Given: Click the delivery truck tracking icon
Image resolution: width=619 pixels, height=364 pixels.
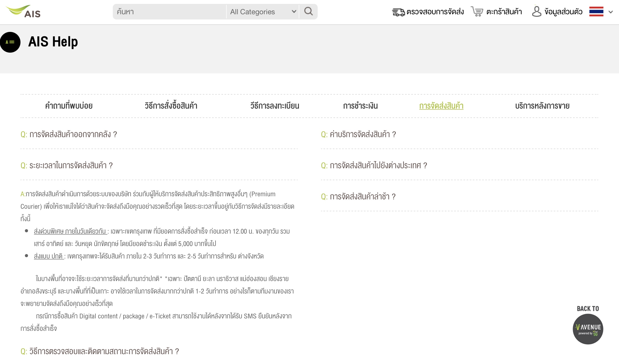Looking at the screenshot, I should point(398,12).
